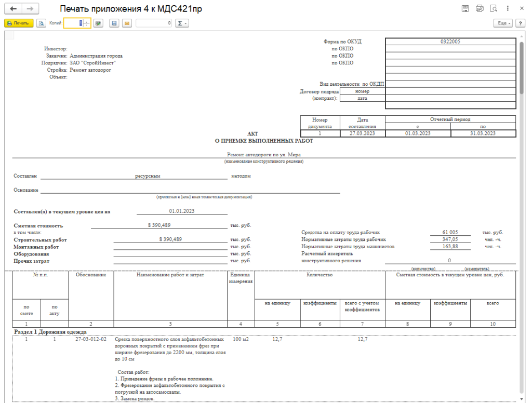Click the save icon in the title bar
The image size is (532, 403).
[x=465, y=9]
